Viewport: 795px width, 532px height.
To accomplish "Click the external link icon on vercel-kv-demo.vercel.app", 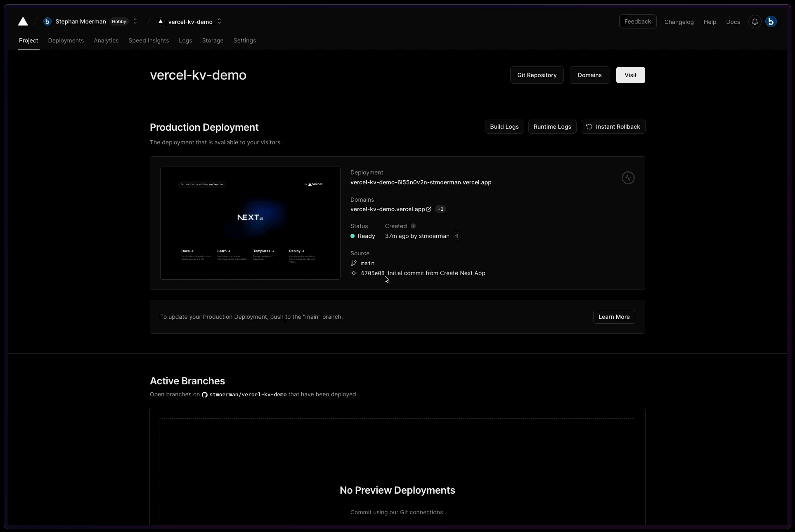I will [429, 209].
